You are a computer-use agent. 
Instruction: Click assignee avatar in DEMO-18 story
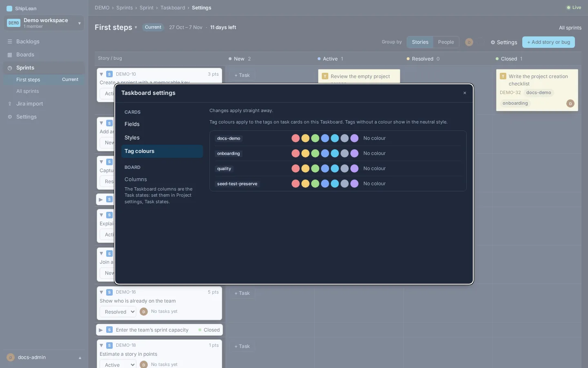[x=144, y=364]
